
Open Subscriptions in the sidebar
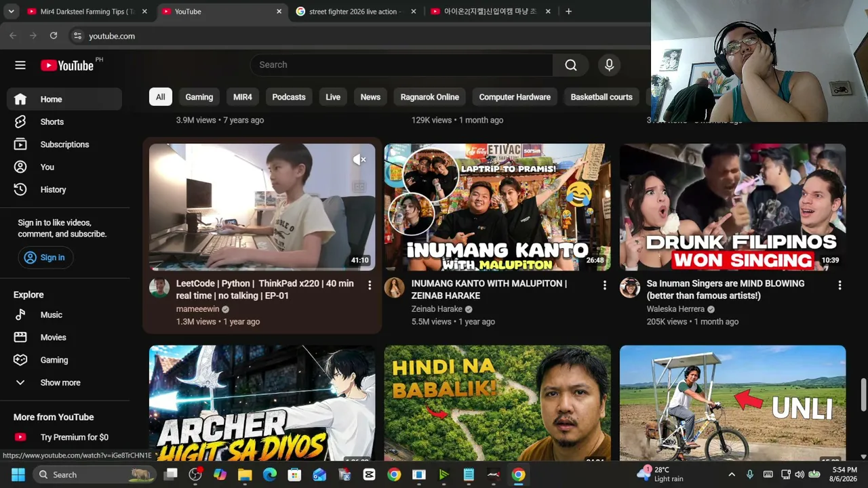(x=64, y=144)
